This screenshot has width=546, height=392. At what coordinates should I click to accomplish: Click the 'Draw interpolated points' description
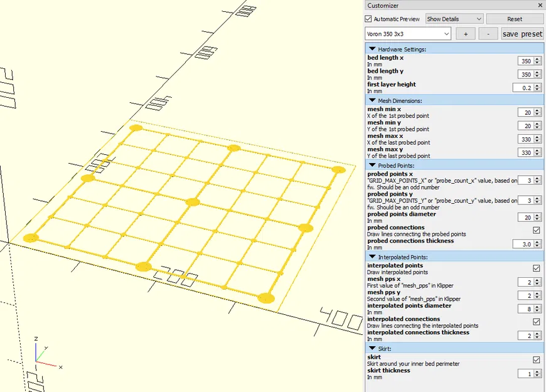(x=397, y=272)
